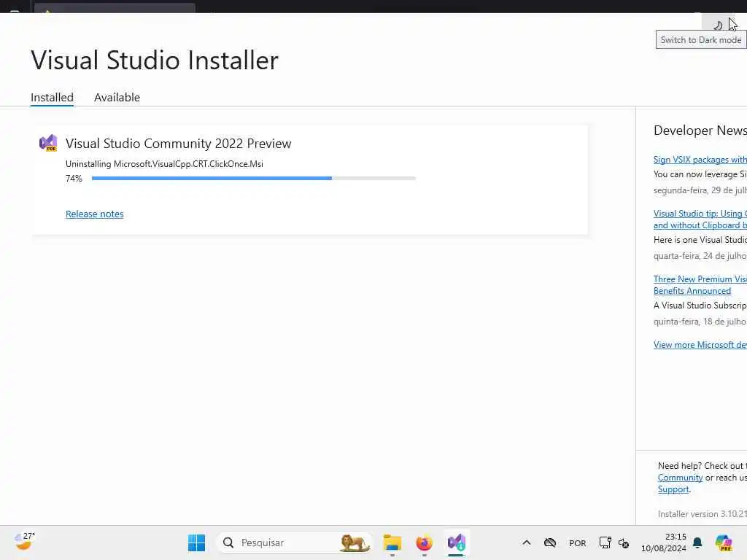This screenshot has height=560, width=747.
Task: Open the Windows Start menu
Action: 196,542
